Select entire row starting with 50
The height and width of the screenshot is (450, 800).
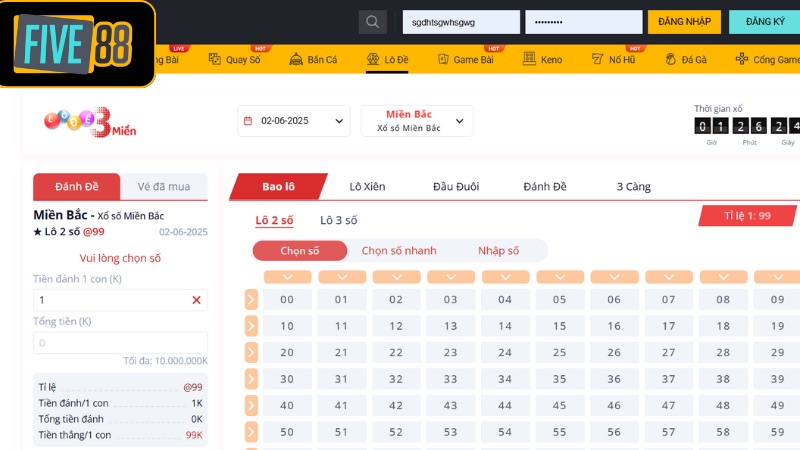[x=251, y=432]
